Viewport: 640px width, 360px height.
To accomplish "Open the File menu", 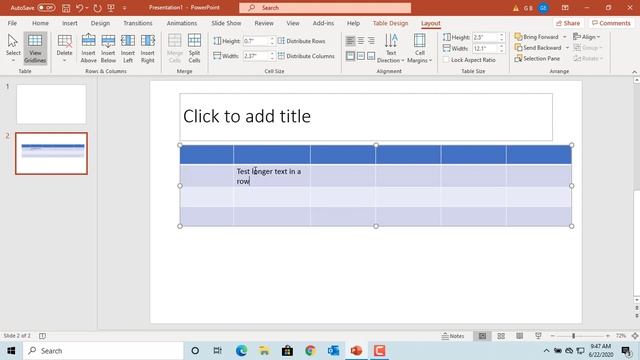I will (12, 23).
